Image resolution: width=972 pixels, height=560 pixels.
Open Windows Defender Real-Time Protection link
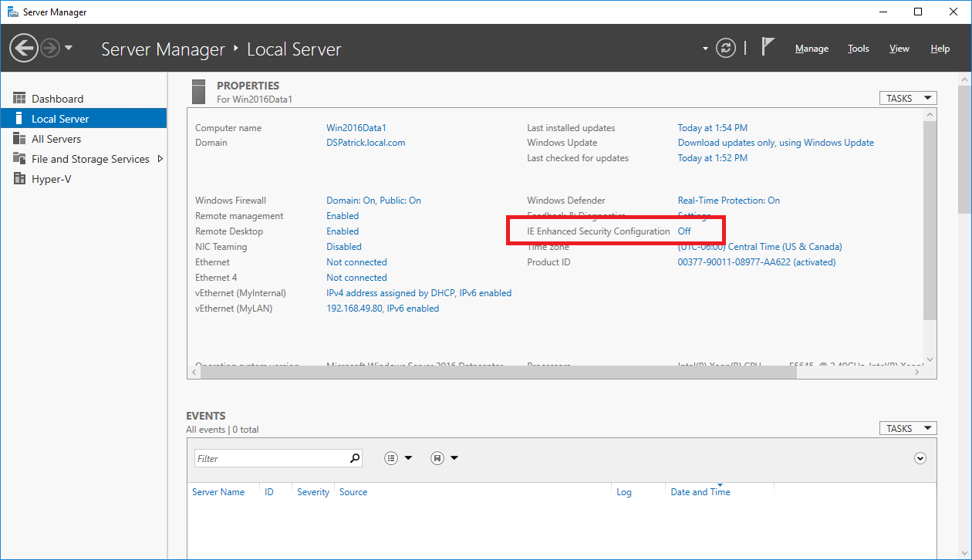[x=728, y=200]
